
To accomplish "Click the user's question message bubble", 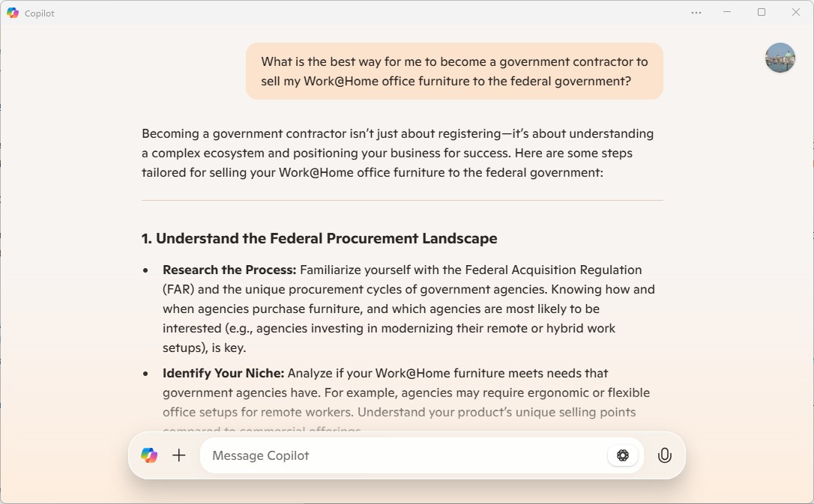I will [454, 71].
